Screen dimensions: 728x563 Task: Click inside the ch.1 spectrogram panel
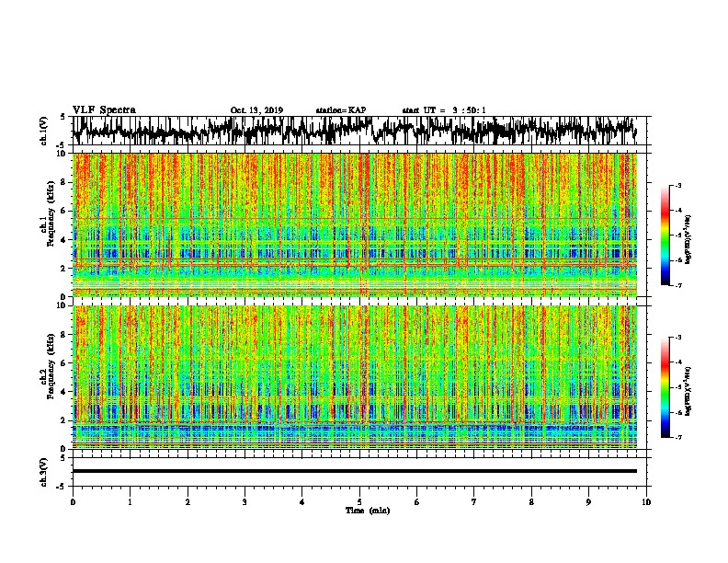point(354,224)
